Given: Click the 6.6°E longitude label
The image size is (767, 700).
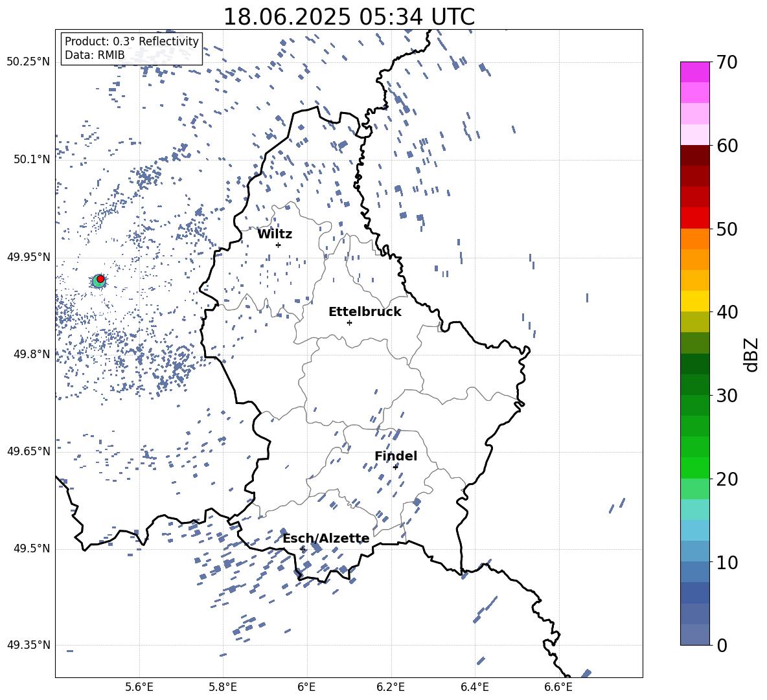Looking at the screenshot, I should (558, 687).
